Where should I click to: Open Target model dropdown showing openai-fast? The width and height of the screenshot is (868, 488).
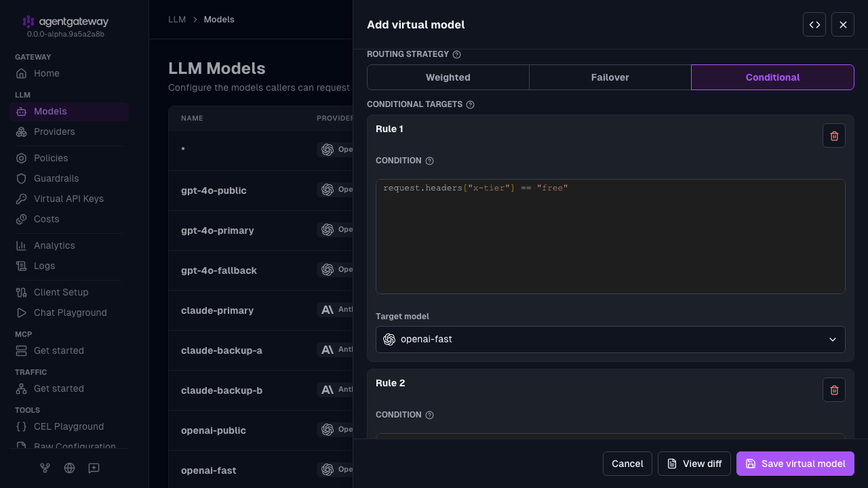610,340
